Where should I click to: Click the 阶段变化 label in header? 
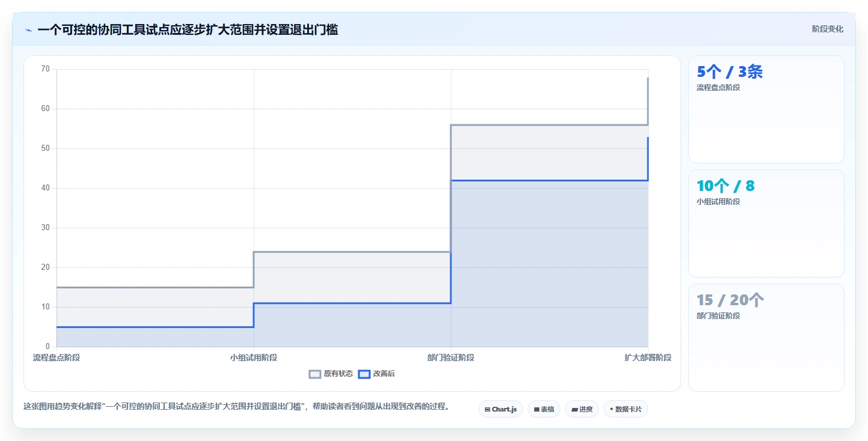(827, 29)
